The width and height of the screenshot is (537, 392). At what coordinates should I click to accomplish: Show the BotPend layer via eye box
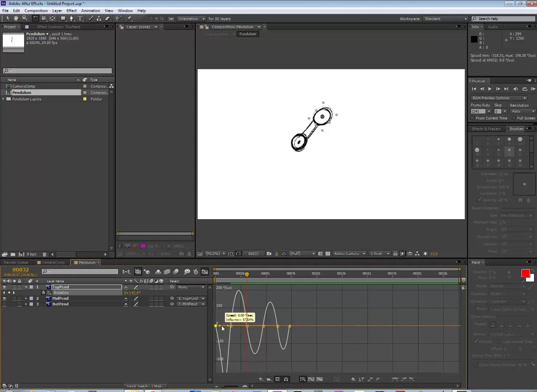coord(4,304)
